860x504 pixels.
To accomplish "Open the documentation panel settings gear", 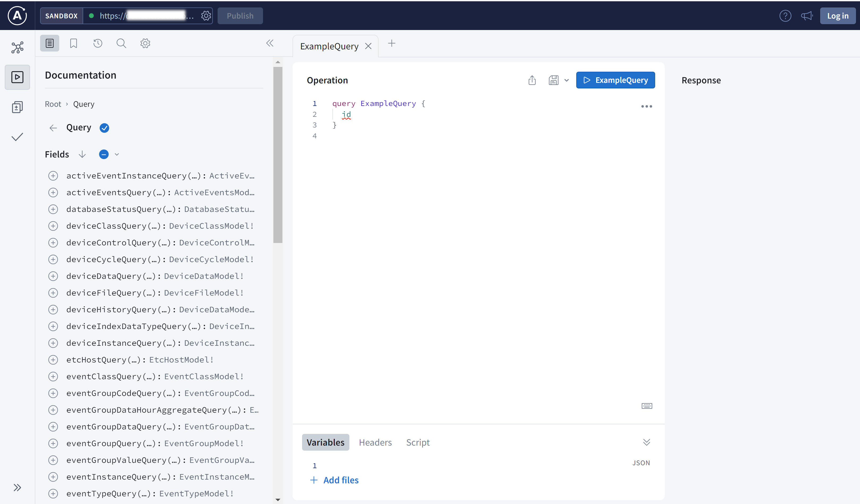I will (145, 43).
